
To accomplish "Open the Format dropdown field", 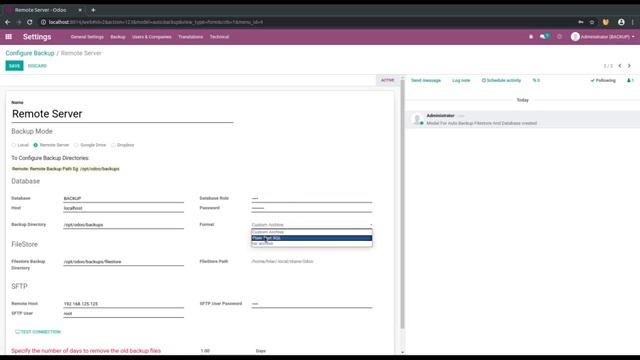I will 312,224.
